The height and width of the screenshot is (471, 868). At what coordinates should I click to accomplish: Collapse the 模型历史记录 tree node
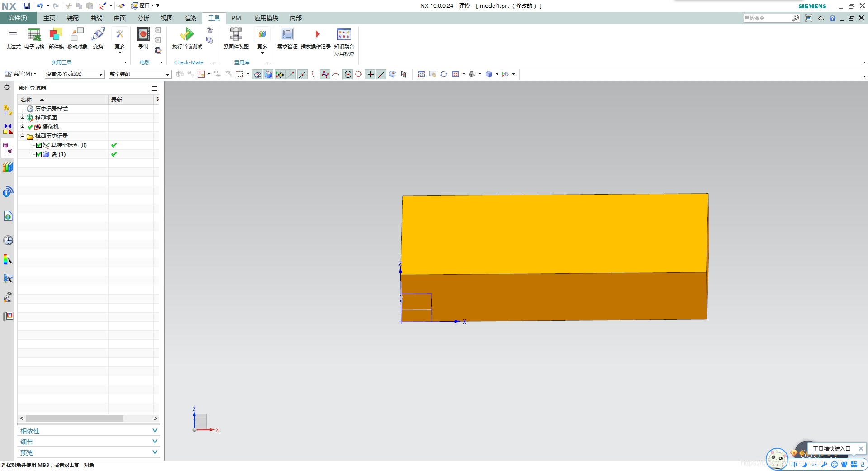pos(22,136)
